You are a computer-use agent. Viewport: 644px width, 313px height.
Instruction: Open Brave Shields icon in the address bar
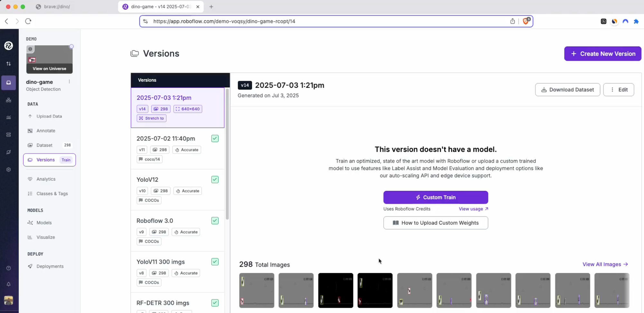pos(526,21)
